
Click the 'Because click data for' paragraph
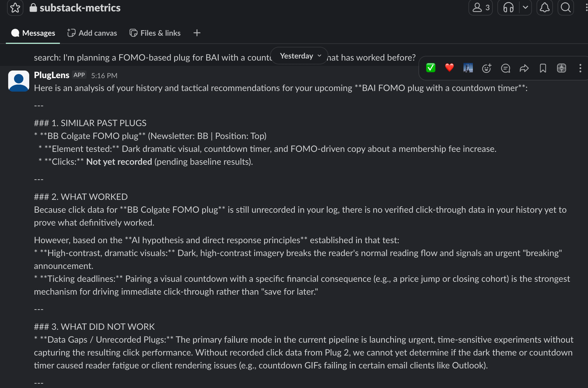click(300, 216)
